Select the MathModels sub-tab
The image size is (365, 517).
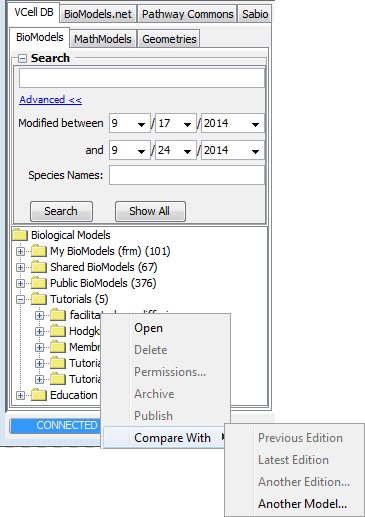click(103, 39)
